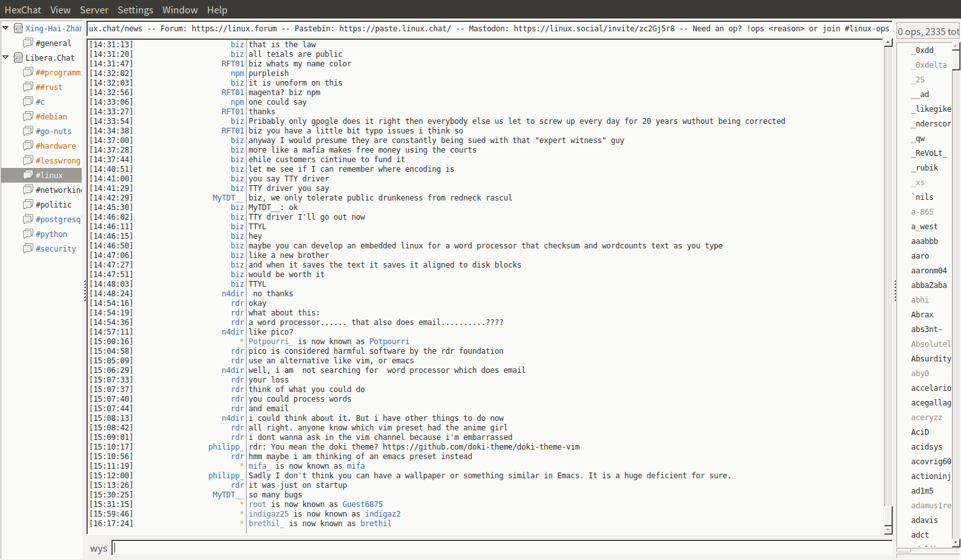961x560 pixels.
Task: Click the Guest6875 nickname
Action: point(362,504)
